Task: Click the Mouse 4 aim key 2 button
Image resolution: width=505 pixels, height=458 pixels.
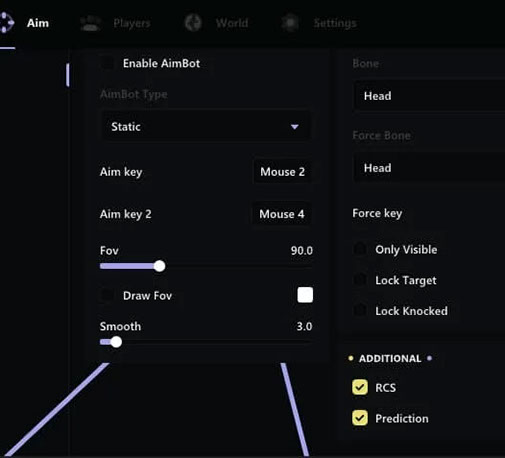Action: coord(282,214)
